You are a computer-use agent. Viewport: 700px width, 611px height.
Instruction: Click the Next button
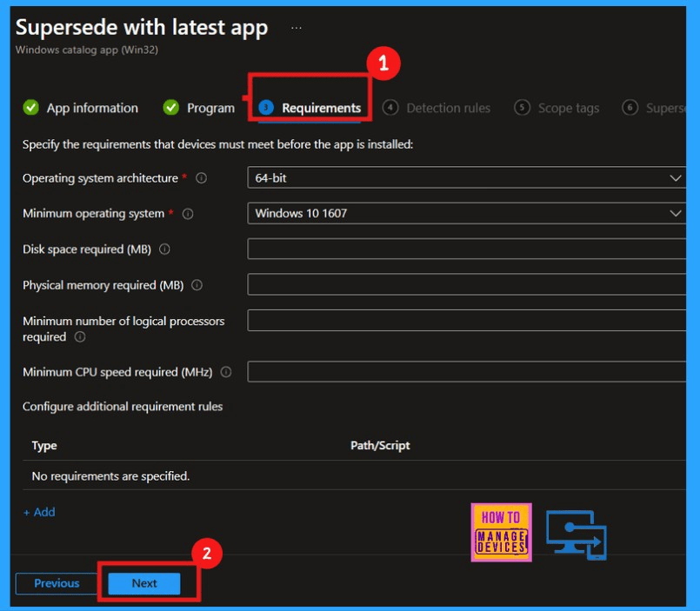pyautogui.click(x=144, y=583)
